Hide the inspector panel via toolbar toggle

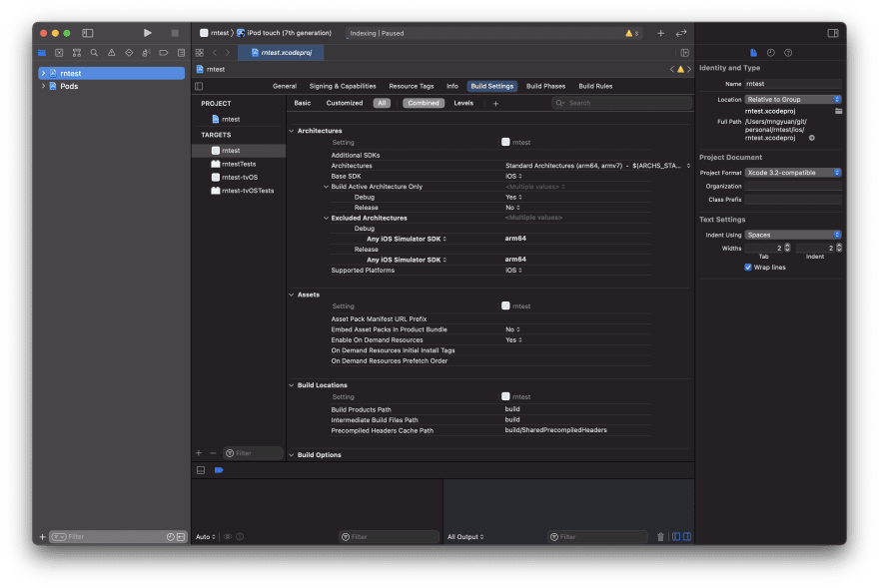tap(833, 33)
